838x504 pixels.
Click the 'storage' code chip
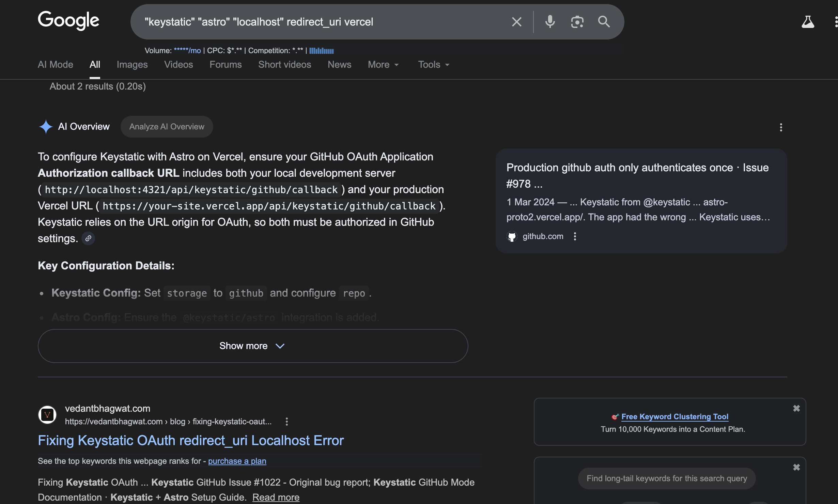coord(187,293)
